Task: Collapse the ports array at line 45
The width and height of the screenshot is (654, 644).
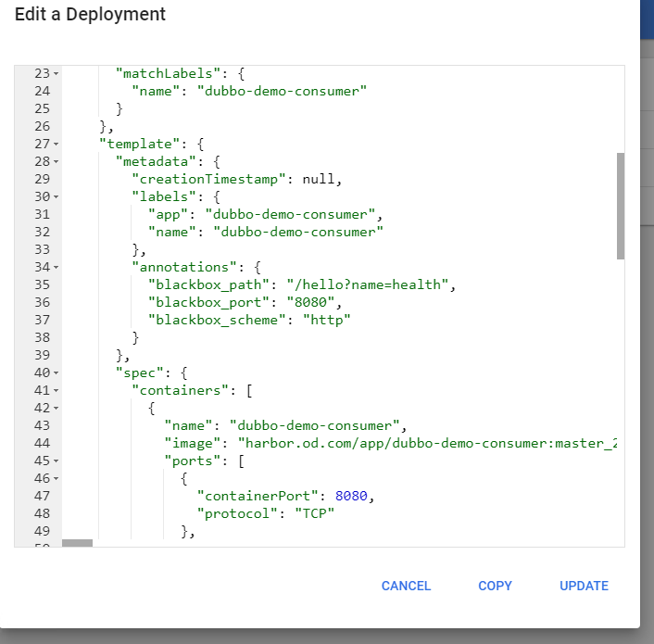Action: [x=56, y=461]
